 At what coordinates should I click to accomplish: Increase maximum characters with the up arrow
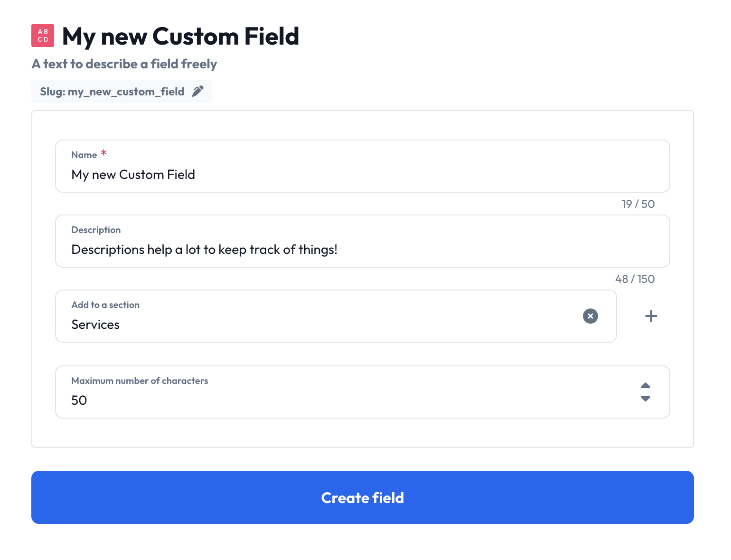(x=646, y=385)
